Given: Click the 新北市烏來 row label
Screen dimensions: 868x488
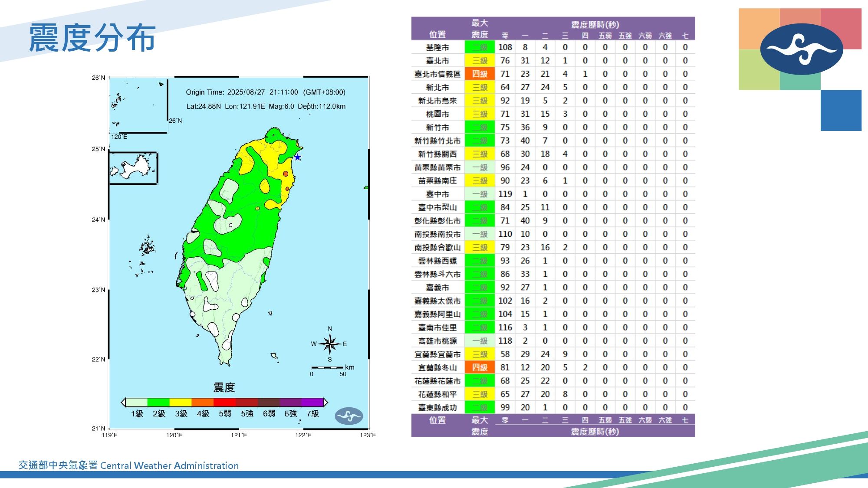Looking at the screenshot, I should 437,101.
